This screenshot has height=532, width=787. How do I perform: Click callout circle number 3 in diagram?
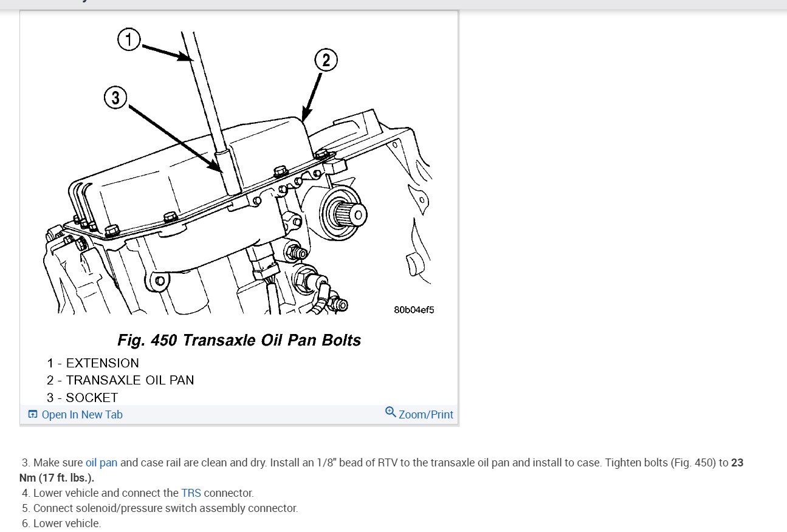[x=115, y=97]
